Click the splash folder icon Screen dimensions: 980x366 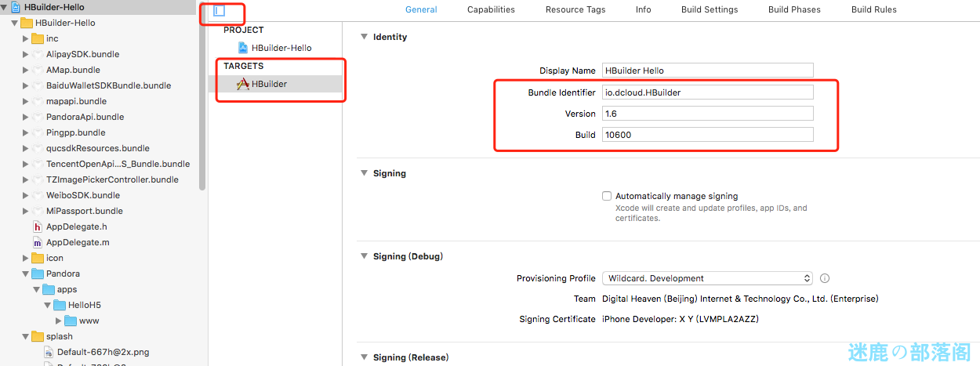coord(37,336)
